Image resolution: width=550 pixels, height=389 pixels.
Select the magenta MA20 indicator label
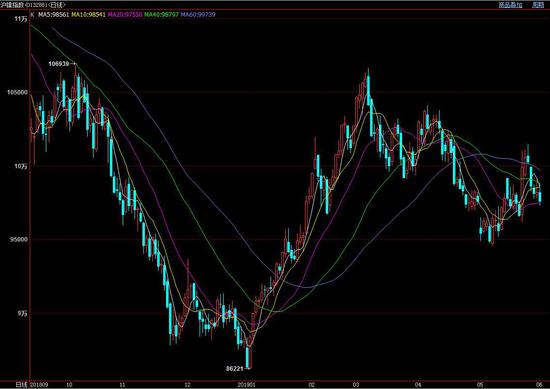125,15
